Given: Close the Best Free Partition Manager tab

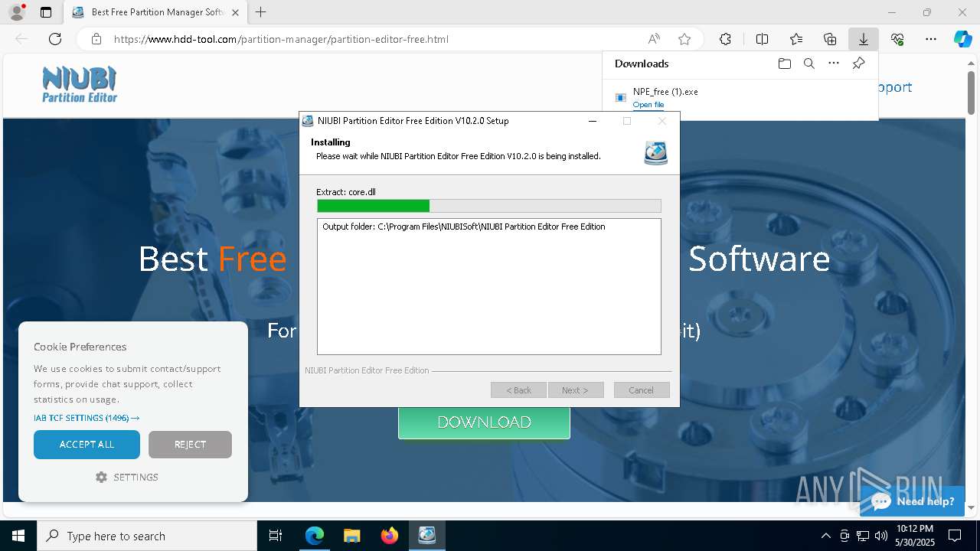Looking at the screenshot, I should (x=234, y=12).
